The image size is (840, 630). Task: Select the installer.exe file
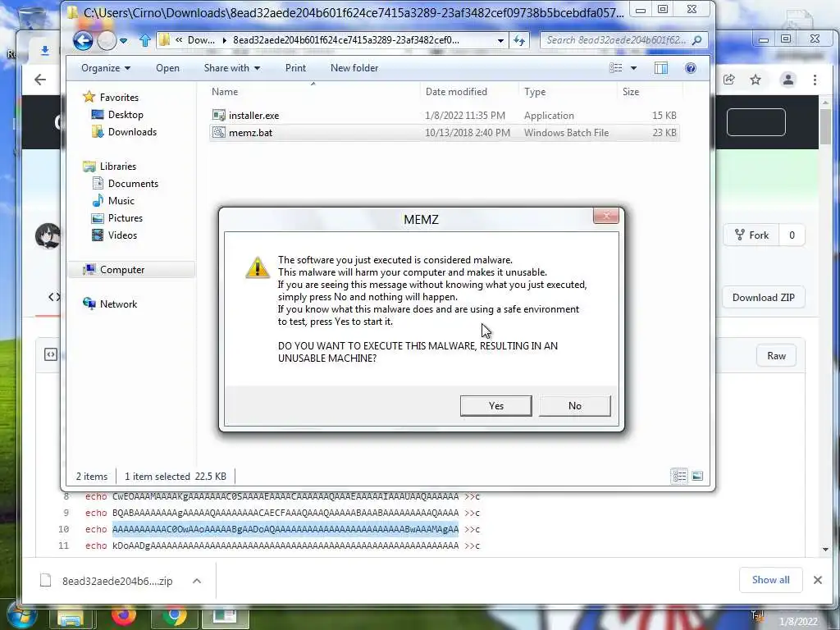pos(445,115)
